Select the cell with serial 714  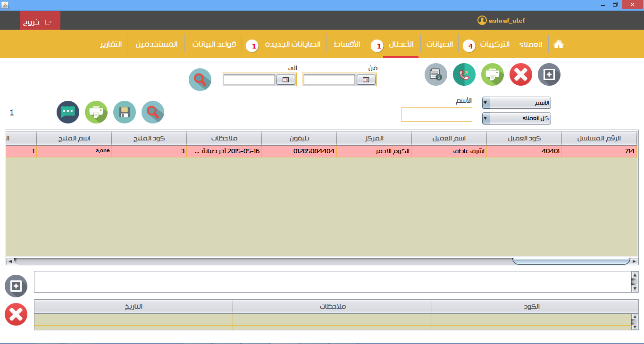click(x=599, y=151)
